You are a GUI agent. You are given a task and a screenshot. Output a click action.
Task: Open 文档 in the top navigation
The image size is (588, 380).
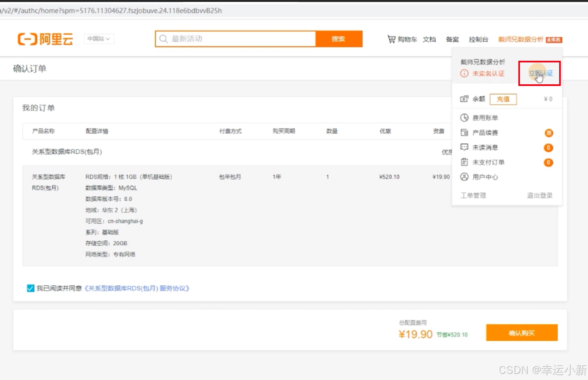[429, 39]
